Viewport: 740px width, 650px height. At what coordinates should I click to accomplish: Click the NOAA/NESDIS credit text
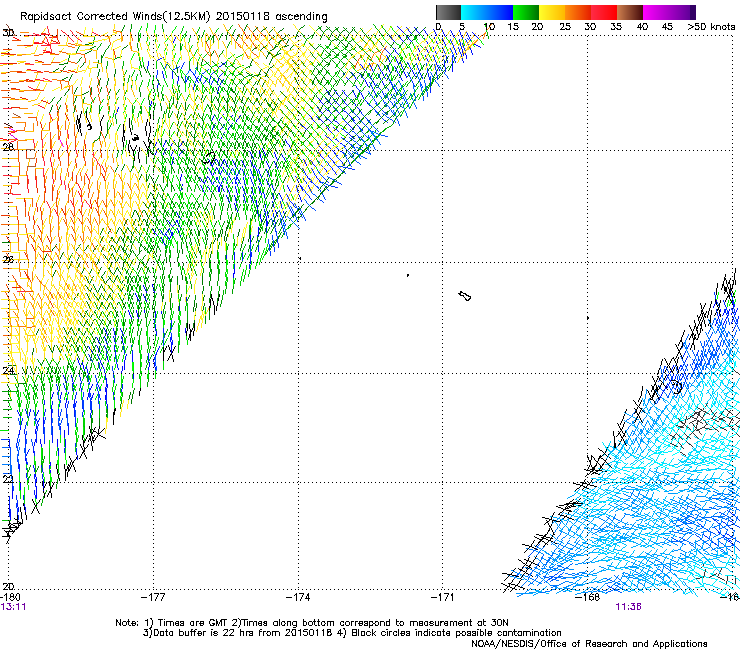pos(589,644)
